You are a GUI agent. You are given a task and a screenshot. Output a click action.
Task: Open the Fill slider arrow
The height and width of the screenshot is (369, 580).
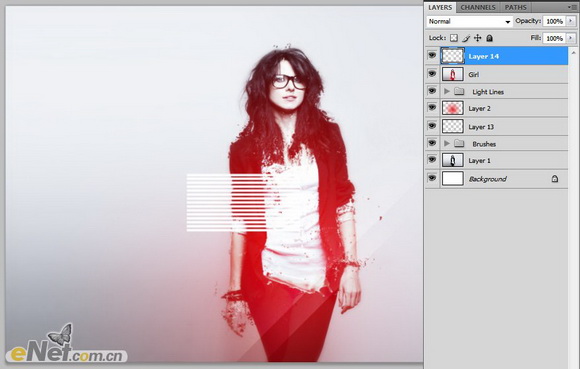tap(571, 38)
